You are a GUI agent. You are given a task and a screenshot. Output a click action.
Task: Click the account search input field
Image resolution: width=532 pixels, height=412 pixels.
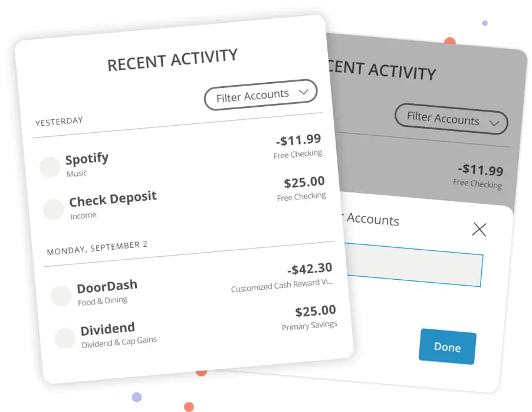[413, 263]
